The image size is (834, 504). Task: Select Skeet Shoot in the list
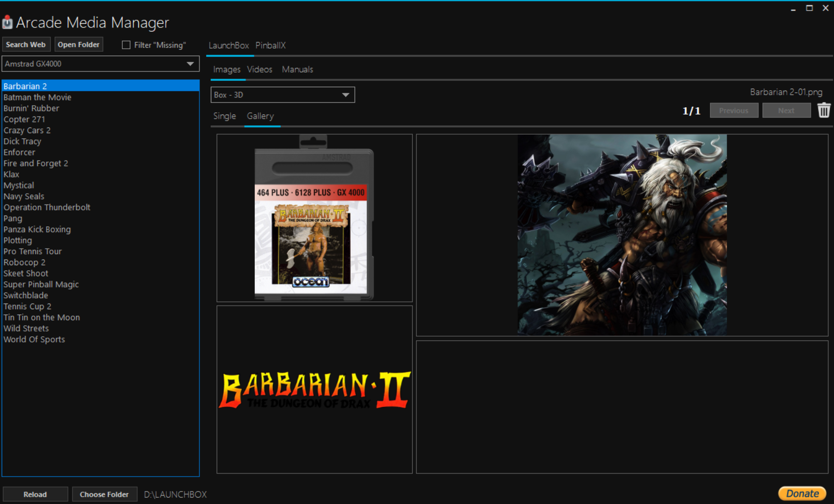click(x=100, y=273)
